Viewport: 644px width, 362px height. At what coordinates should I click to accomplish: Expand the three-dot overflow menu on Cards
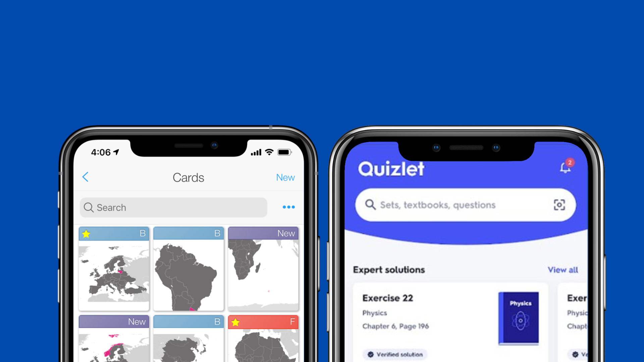[x=288, y=207]
